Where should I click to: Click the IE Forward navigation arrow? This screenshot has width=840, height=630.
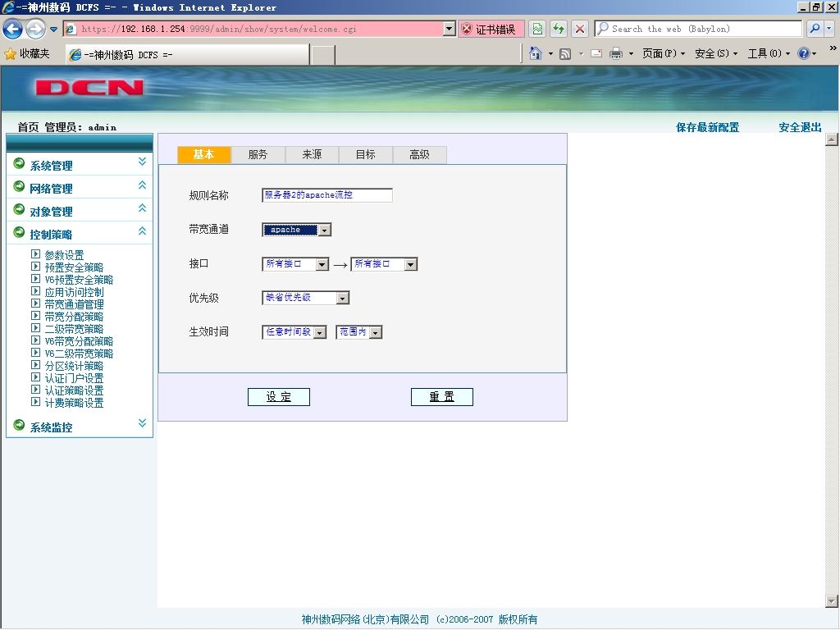36,29
